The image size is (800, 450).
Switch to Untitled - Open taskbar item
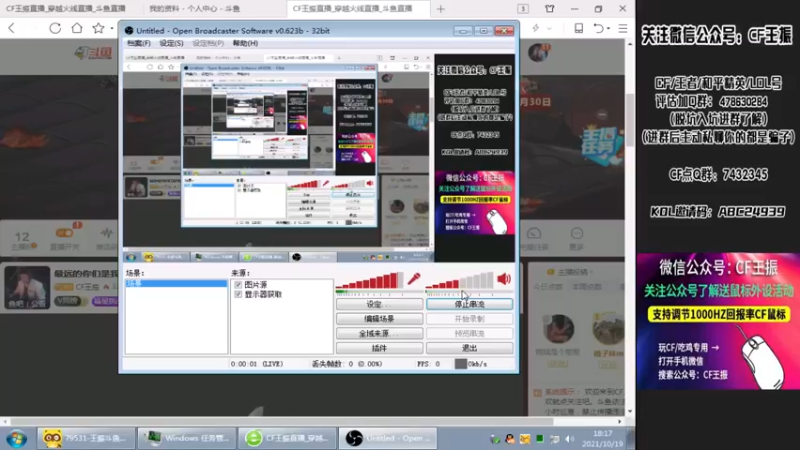click(x=388, y=438)
